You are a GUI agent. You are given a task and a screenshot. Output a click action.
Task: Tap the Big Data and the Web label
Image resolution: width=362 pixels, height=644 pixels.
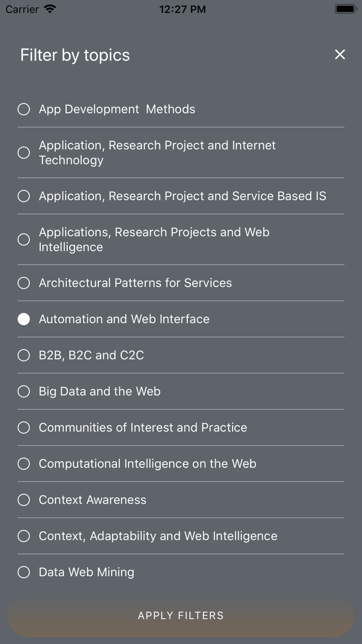(x=100, y=391)
